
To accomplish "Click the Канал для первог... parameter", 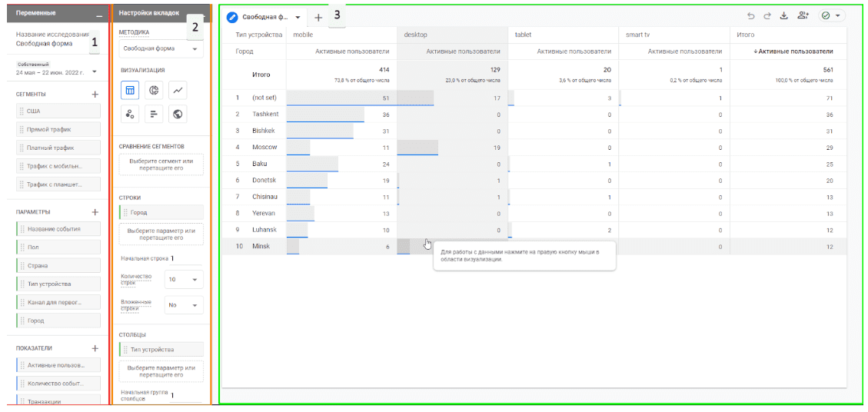I will click(x=58, y=302).
